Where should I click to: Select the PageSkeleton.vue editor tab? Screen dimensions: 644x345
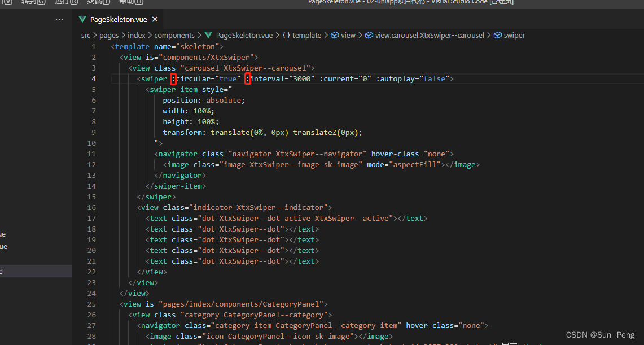[119, 19]
